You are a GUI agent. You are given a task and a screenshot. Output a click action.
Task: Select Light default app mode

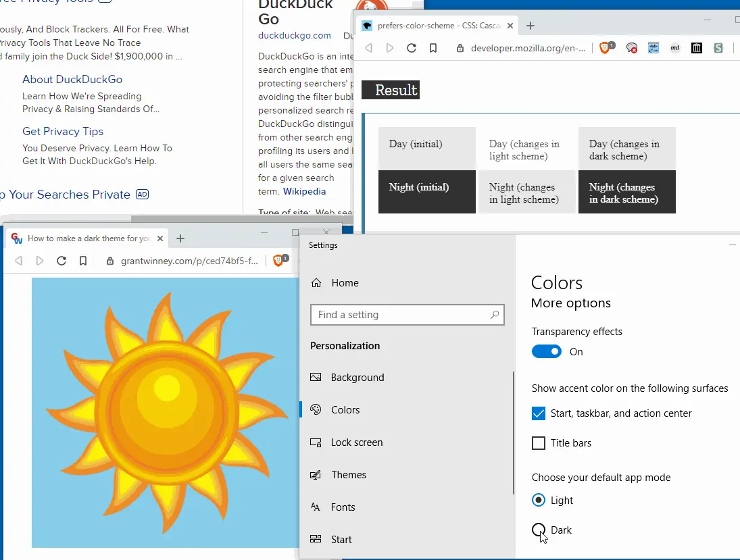tap(539, 500)
